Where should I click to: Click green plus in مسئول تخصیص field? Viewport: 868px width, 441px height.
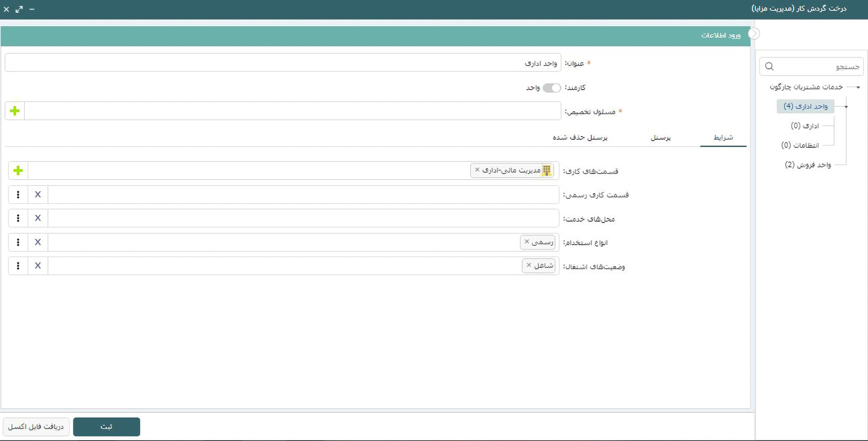(15, 111)
